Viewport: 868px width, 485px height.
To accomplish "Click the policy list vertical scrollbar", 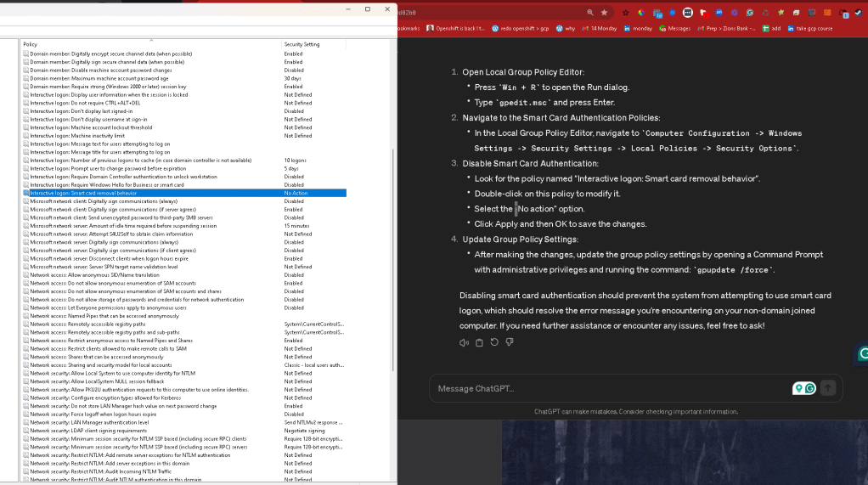I will pos(393,260).
